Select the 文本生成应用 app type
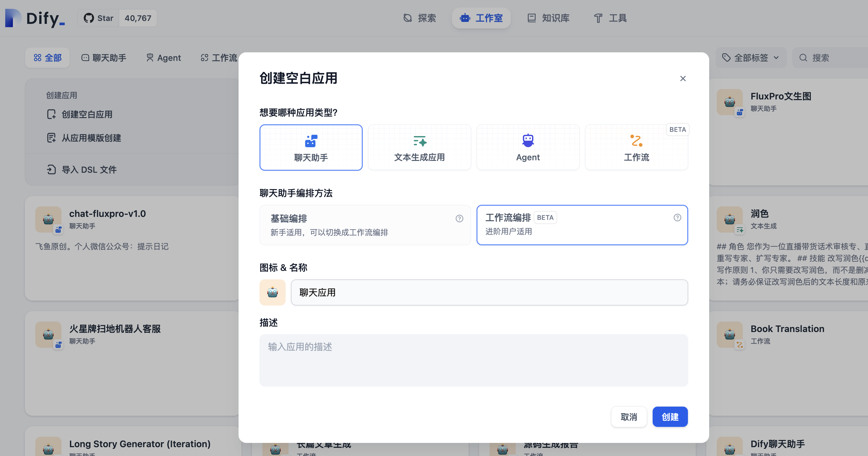 [x=419, y=148]
